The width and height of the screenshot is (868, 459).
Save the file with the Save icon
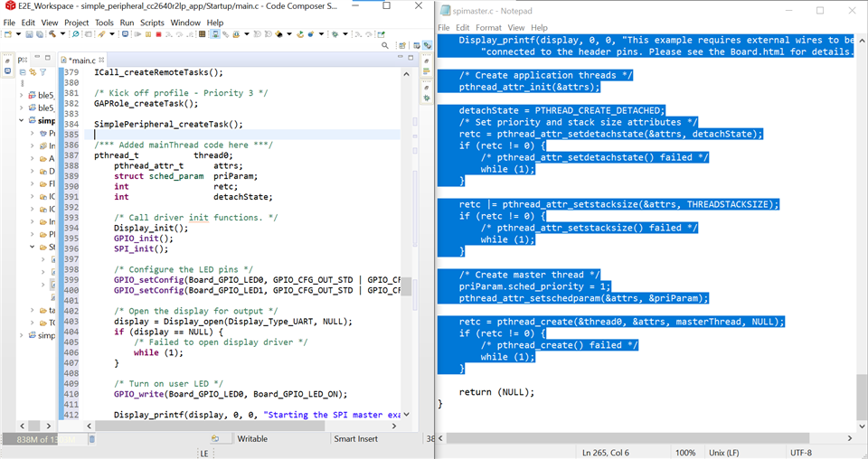click(x=29, y=34)
